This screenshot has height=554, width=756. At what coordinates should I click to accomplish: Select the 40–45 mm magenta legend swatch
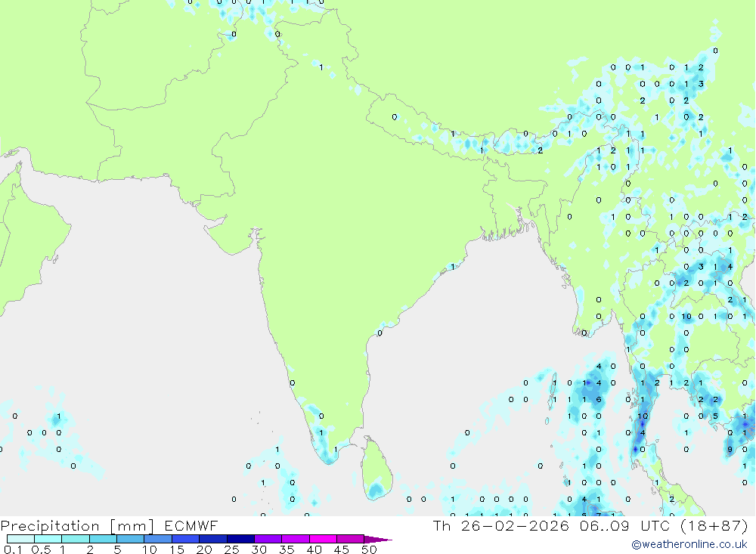click(x=323, y=539)
